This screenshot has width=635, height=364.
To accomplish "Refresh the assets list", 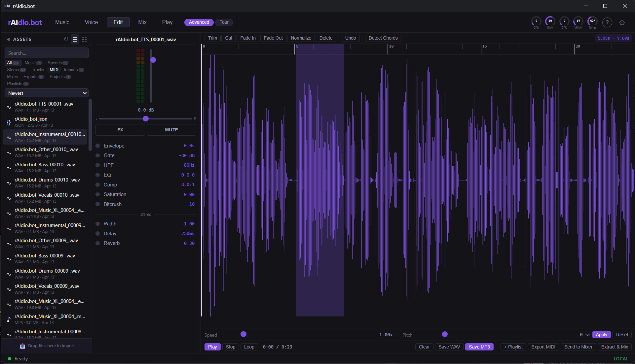I will (66, 39).
